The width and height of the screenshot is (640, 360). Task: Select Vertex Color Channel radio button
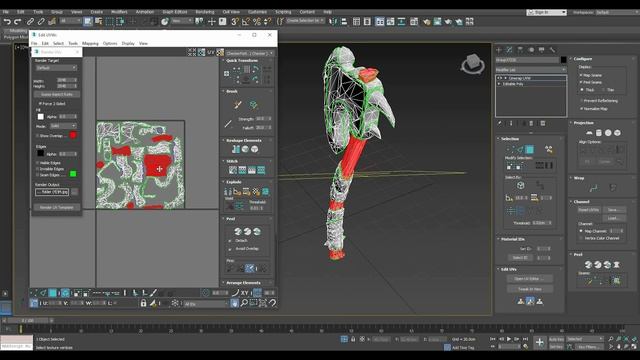tap(581, 238)
